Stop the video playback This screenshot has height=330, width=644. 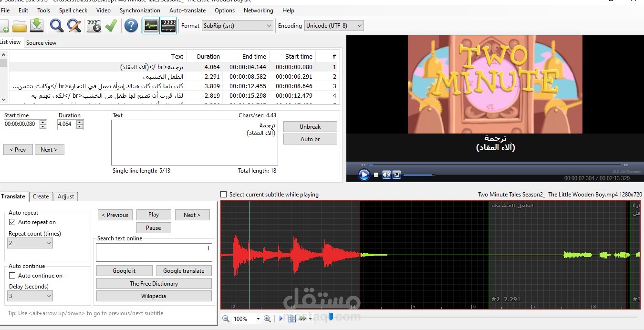[x=376, y=175]
